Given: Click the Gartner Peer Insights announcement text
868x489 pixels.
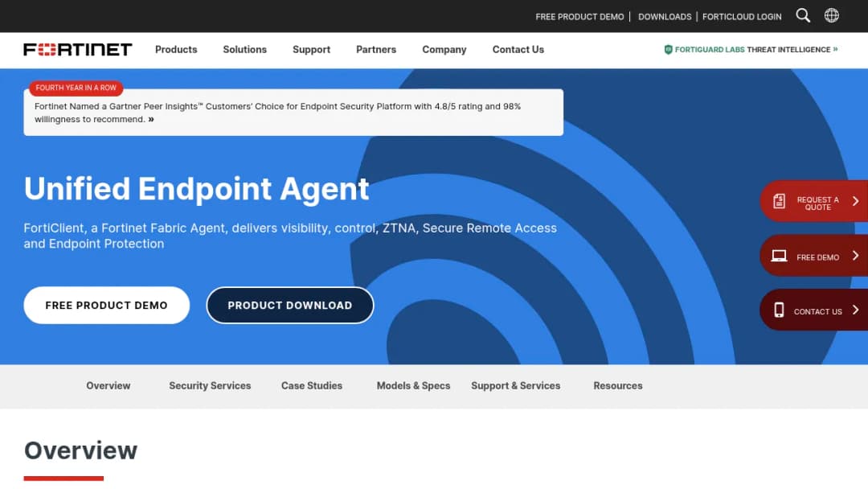Looking at the screenshot, I should coord(277,113).
